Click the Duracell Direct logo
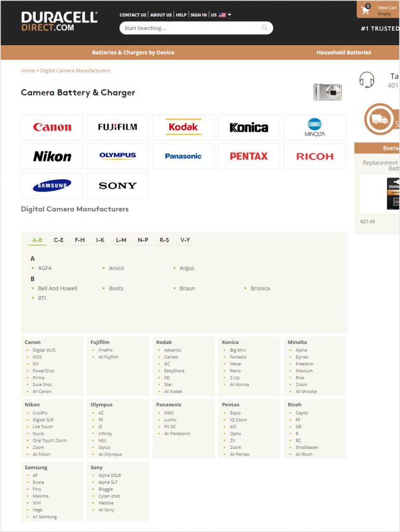 click(x=60, y=21)
